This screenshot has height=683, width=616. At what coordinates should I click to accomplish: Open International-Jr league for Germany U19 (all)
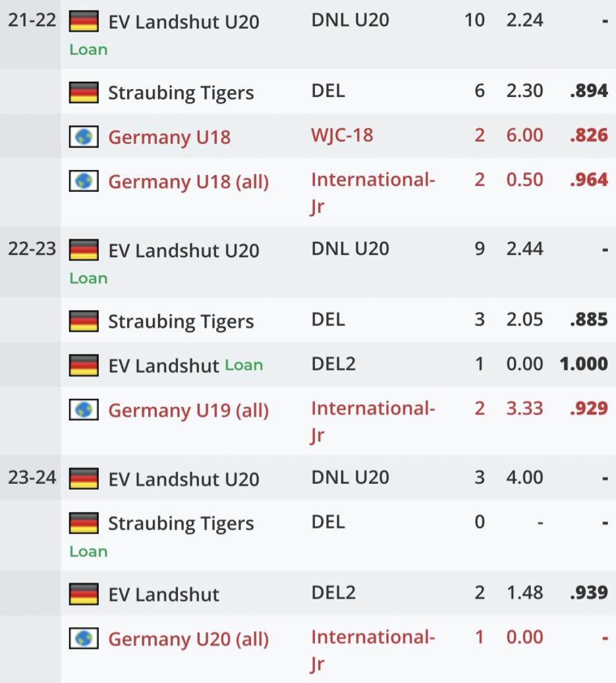[373, 422]
